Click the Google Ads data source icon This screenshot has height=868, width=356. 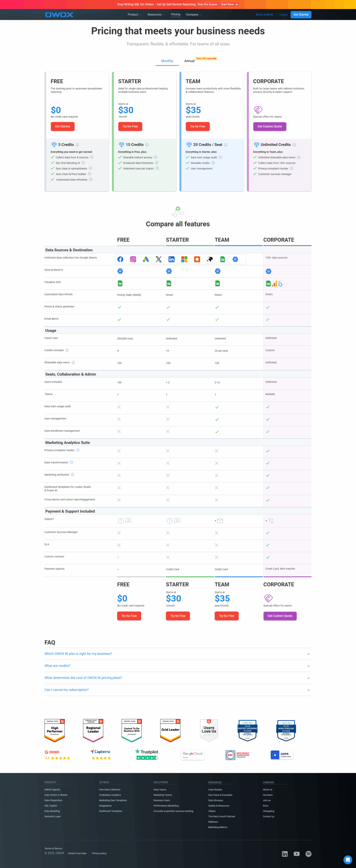146,259
